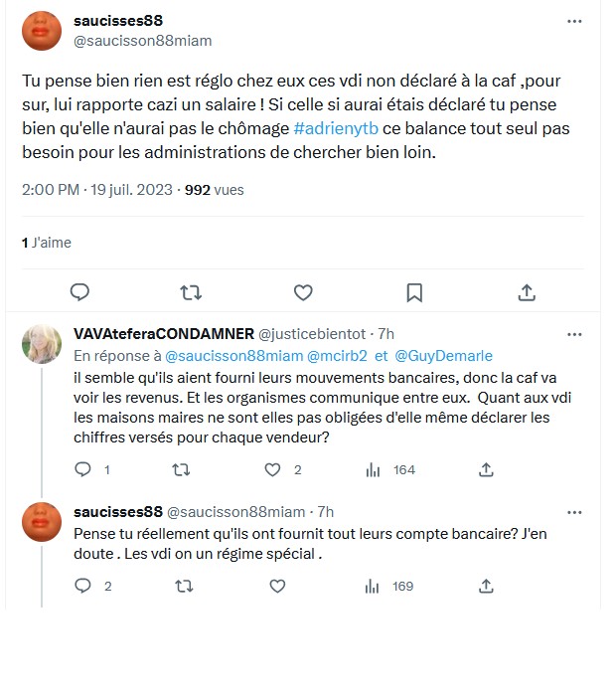
Task: Open more options on VAVAteferaCONDAMNER reply
Action: click(x=574, y=333)
